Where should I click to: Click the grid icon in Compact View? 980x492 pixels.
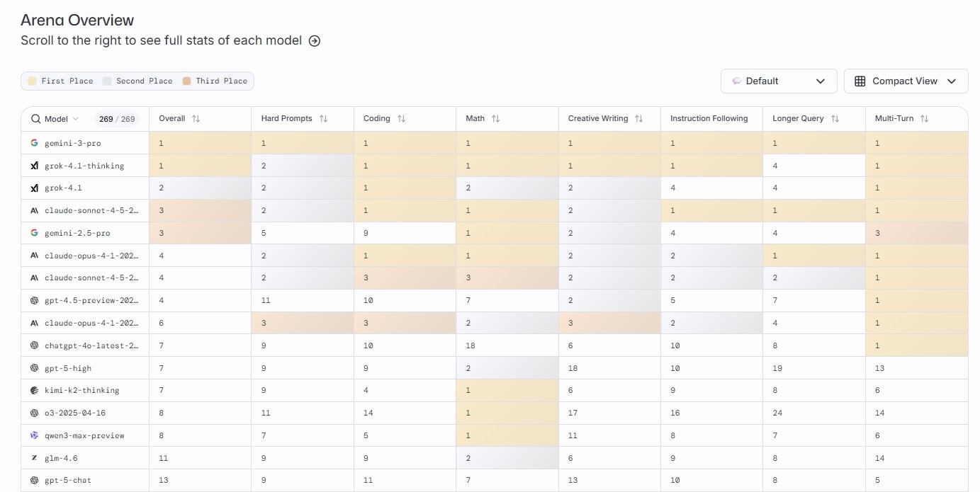click(x=860, y=81)
